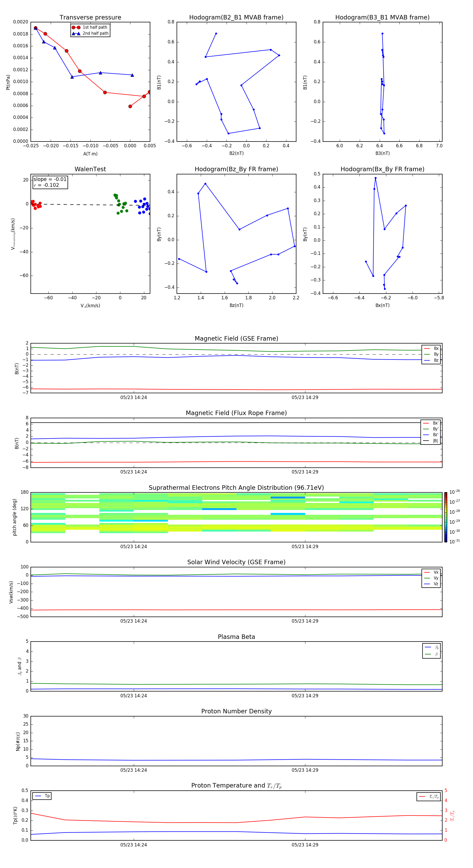The height and width of the screenshot is (868, 473).
Task: Click the "pitch angle (deg)" axis label
Action: (x=14, y=517)
